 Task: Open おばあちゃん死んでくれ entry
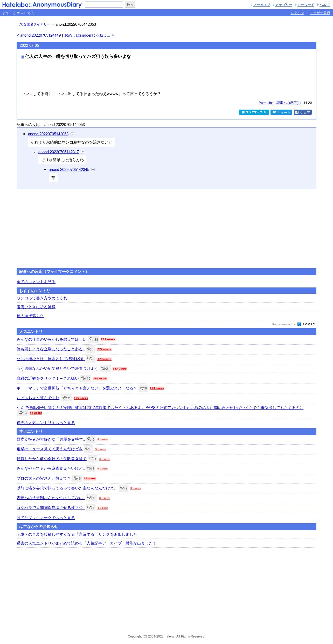(38, 398)
